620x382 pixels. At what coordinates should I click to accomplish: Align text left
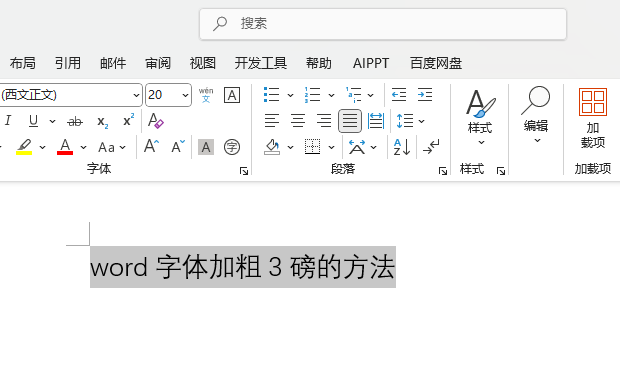click(x=272, y=121)
